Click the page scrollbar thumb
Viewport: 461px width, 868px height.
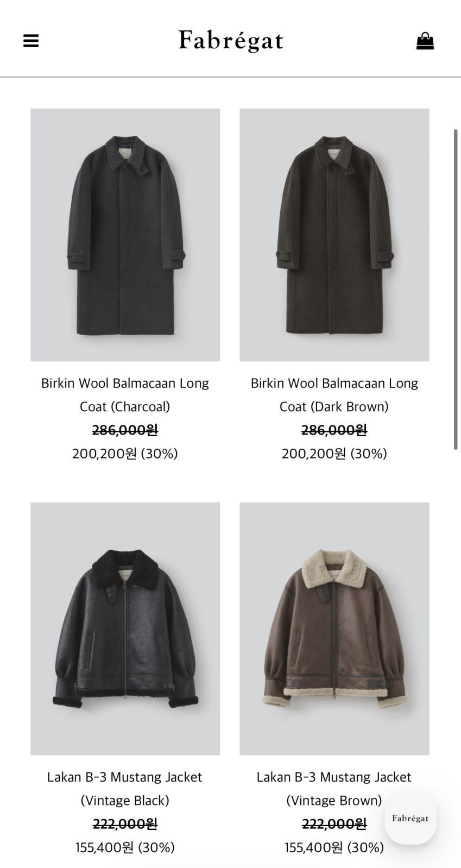tap(456, 290)
